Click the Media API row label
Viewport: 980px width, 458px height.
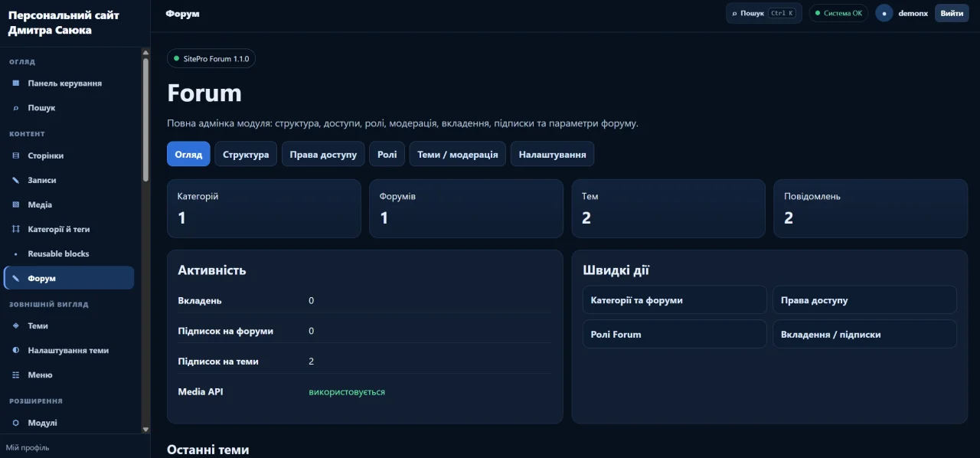(x=201, y=391)
